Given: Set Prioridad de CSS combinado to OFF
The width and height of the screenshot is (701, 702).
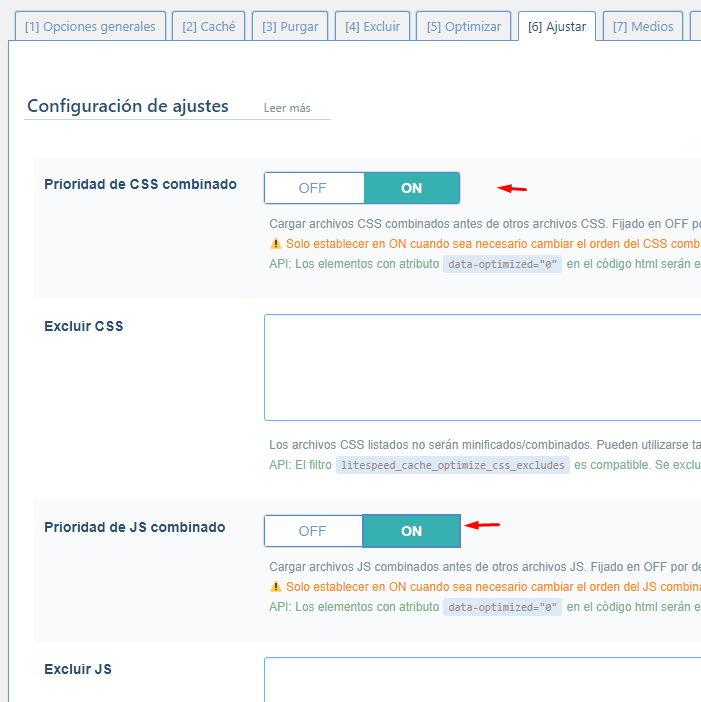Looking at the screenshot, I should tap(314, 188).
